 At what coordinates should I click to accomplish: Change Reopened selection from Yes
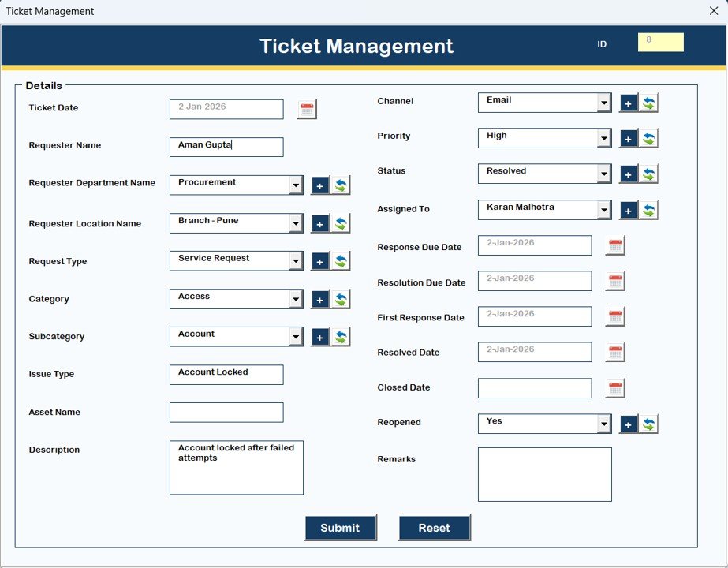[x=606, y=423]
